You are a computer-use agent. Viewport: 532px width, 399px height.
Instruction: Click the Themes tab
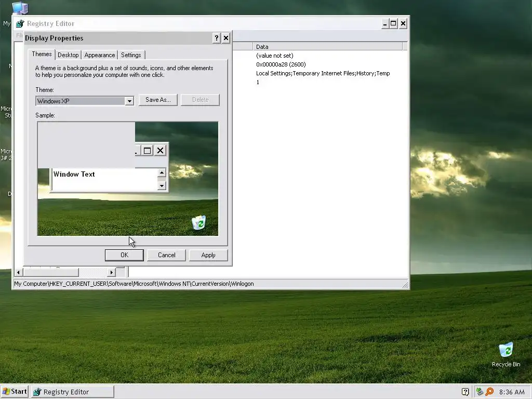(42, 54)
